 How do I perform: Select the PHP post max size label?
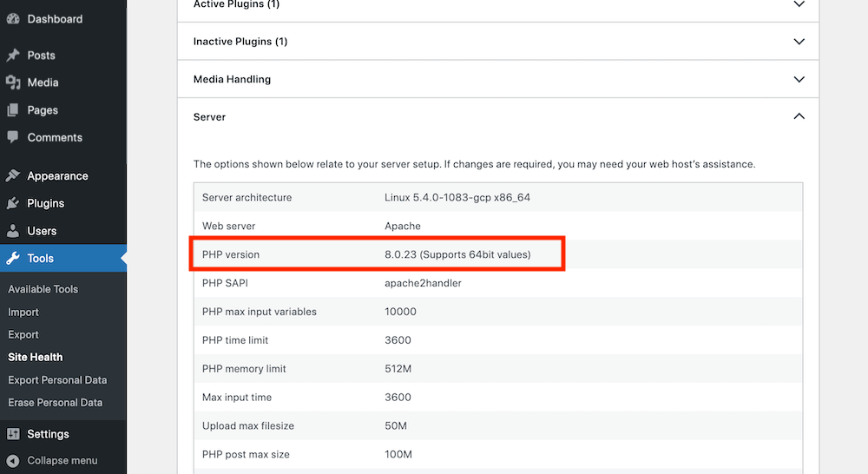246,454
